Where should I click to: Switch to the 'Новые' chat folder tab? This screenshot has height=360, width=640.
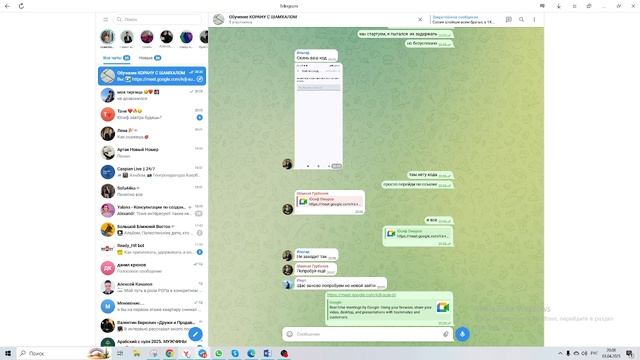[150, 58]
